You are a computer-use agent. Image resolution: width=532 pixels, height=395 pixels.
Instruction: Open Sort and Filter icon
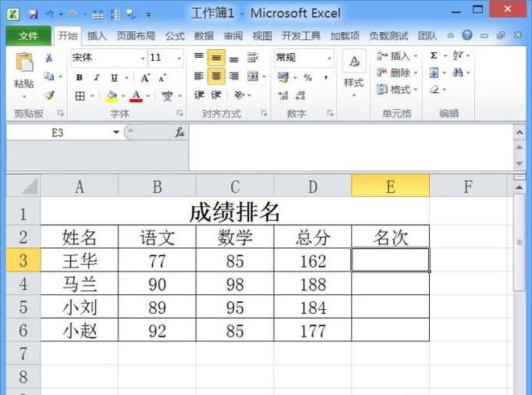point(458,55)
